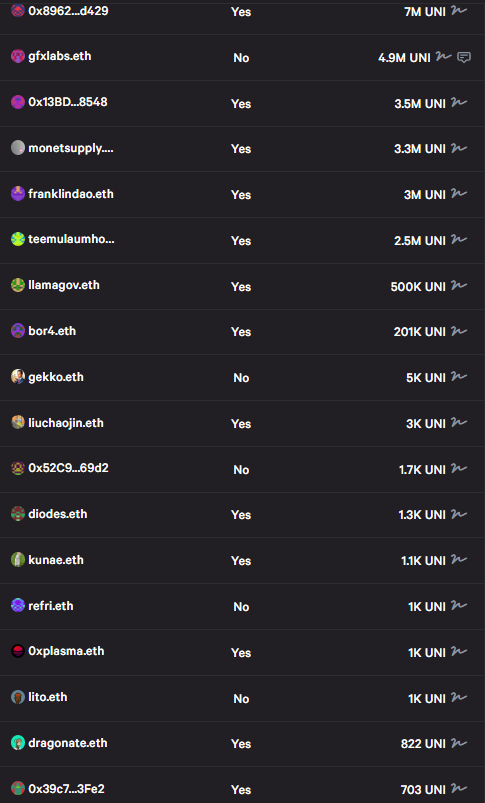Open llamagov.eth voter profile
485x803 pixels.
(64, 285)
